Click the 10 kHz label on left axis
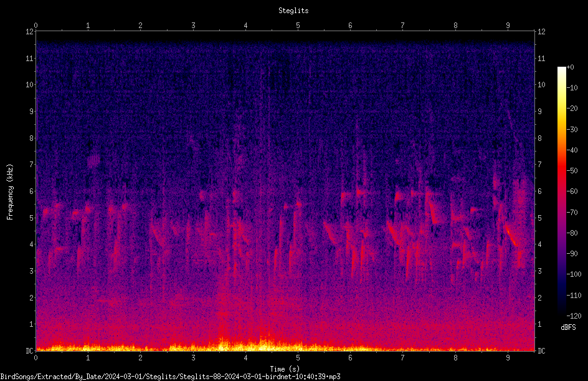 point(30,85)
